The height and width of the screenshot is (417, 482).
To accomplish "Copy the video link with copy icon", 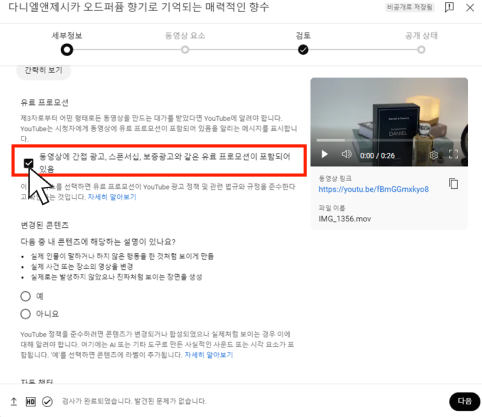I will [453, 184].
